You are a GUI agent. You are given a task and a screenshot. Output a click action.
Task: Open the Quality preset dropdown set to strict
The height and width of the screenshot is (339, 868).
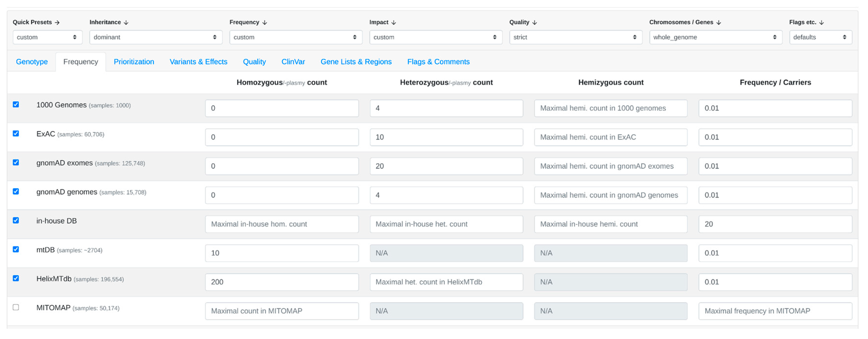(575, 37)
